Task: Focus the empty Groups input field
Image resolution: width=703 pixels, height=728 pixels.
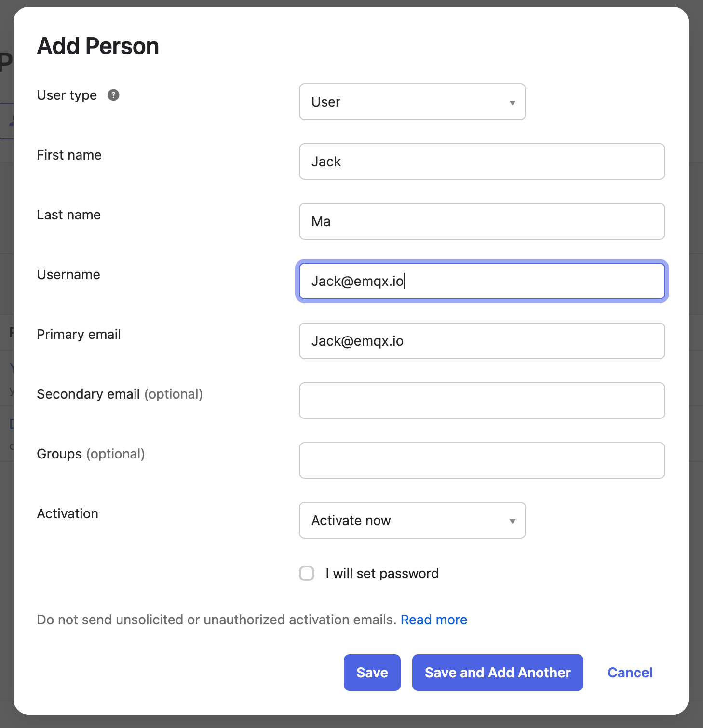Action: pos(482,460)
